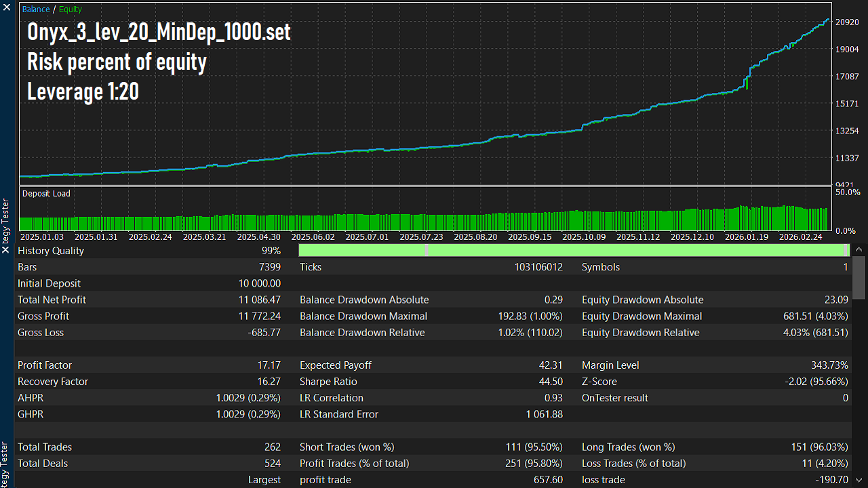Select the Ticks count 103106012
This screenshot has height=488, width=868.
pyautogui.click(x=538, y=267)
